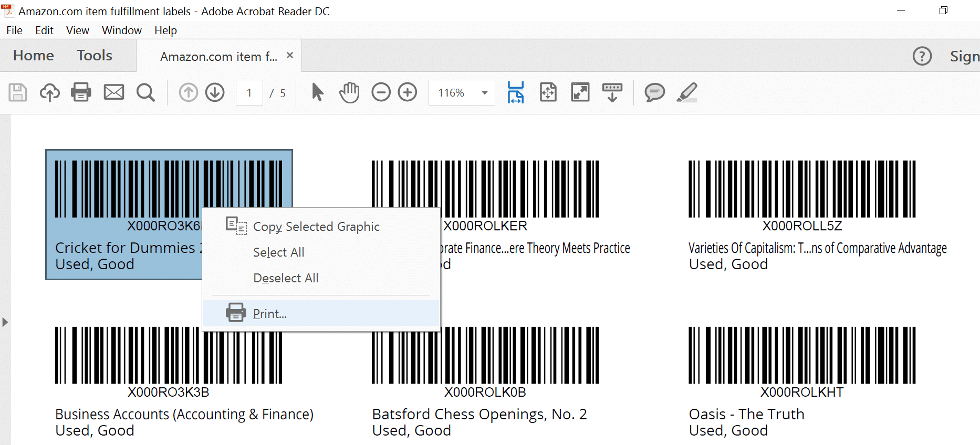
Task: Click Fit width scrolling icon
Action: 516,92
